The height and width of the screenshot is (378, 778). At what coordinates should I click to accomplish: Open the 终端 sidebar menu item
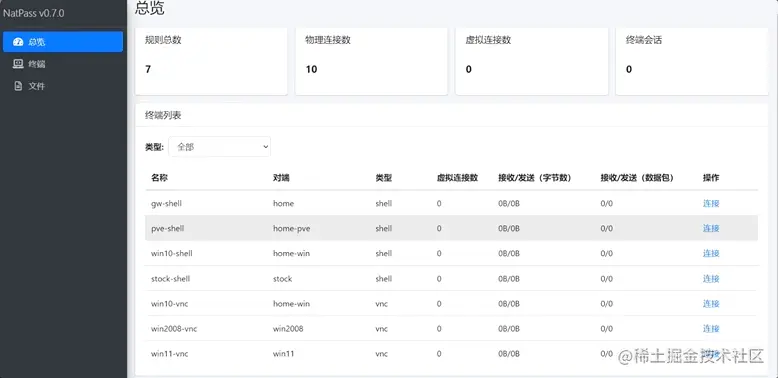[63, 64]
